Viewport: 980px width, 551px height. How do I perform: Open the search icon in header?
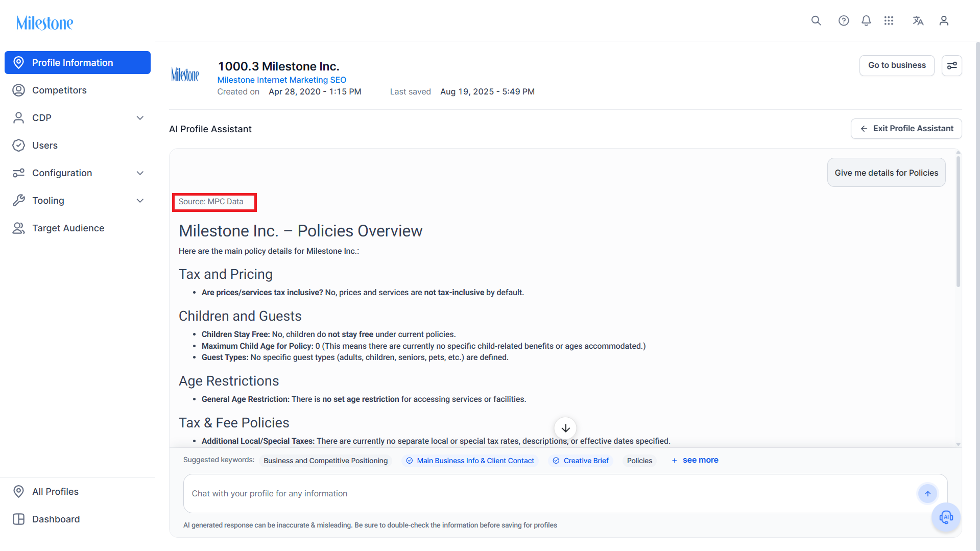pyautogui.click(x=816, y=20)
